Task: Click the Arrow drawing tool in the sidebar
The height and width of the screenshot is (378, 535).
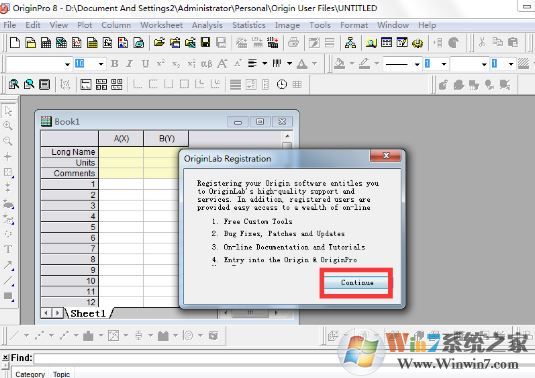Action: pyautogui.click(x=8, y=265)
